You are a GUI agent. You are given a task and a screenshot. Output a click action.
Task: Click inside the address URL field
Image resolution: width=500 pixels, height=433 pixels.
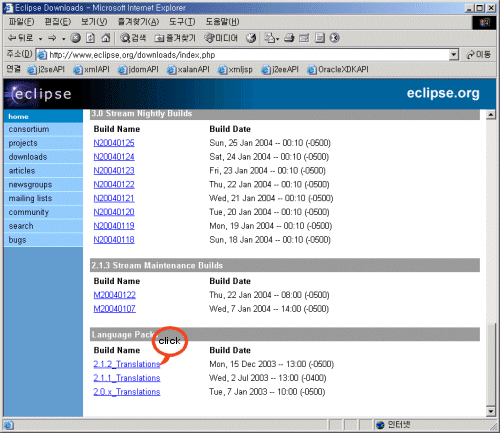248,55
